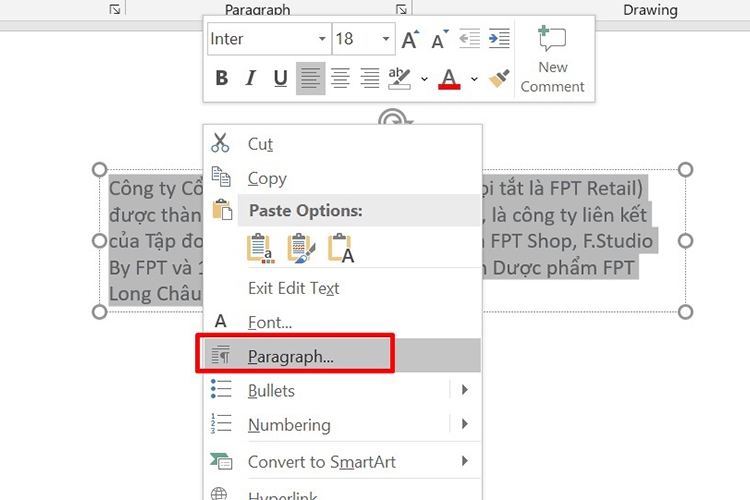Viewport: 750px width, 500px height.
Task: Expand Convert to SmartArt submenu arrow
Action: 464,461
